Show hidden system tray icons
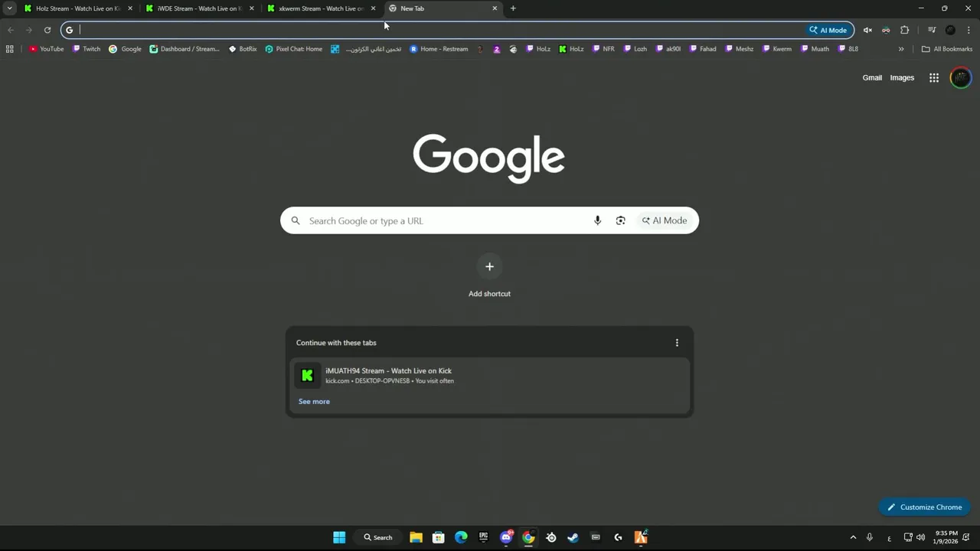The image size is (980, 551). click(x=853, y=537)
